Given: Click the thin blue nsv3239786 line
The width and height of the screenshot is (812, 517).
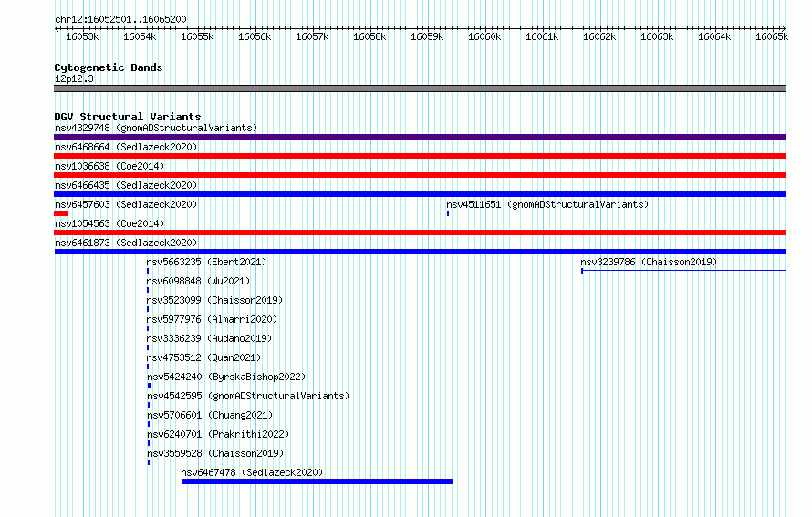Looking at the screenshot, I should point(683,271).
